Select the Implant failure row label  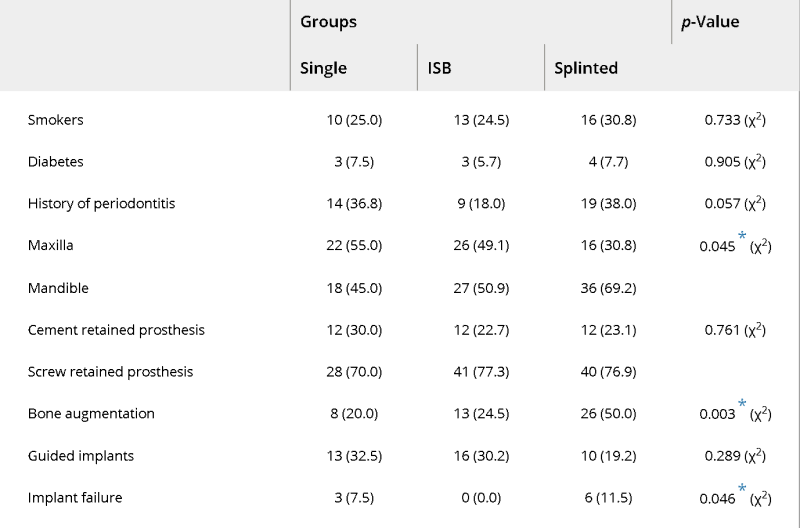(x=74, y=498)
